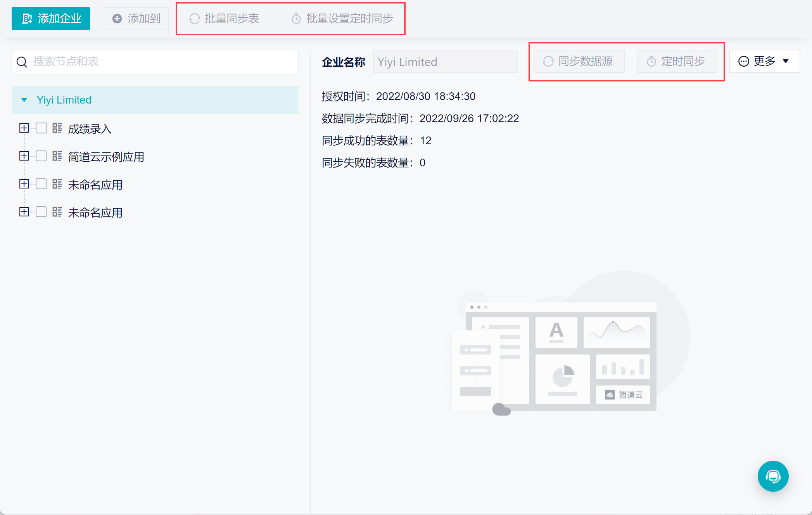This screenshot has width=812, height=515.
Task: Click the 企业名称 Yiyi Limited field
Action: 445,62
